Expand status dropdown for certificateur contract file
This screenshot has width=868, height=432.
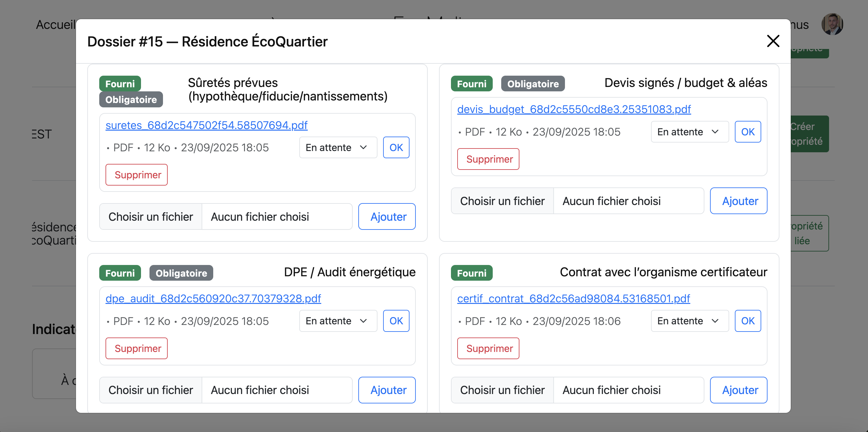pyautogui.click(x=689, y=321)
